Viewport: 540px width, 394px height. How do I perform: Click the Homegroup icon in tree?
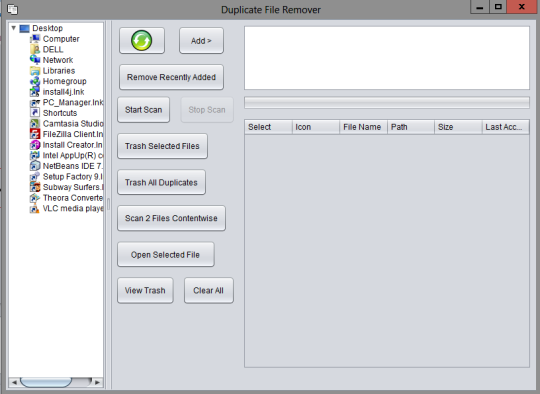35,81
